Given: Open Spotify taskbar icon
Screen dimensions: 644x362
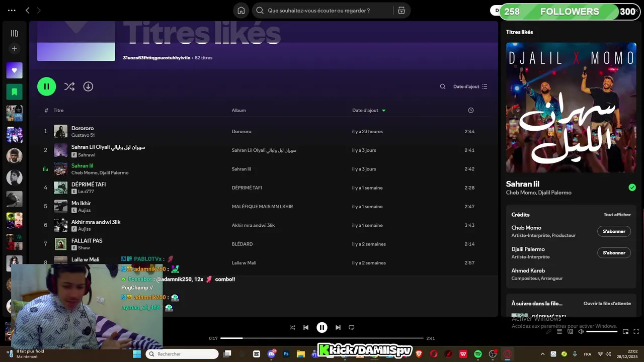Looking at the screenshot, I should [478, 354].
